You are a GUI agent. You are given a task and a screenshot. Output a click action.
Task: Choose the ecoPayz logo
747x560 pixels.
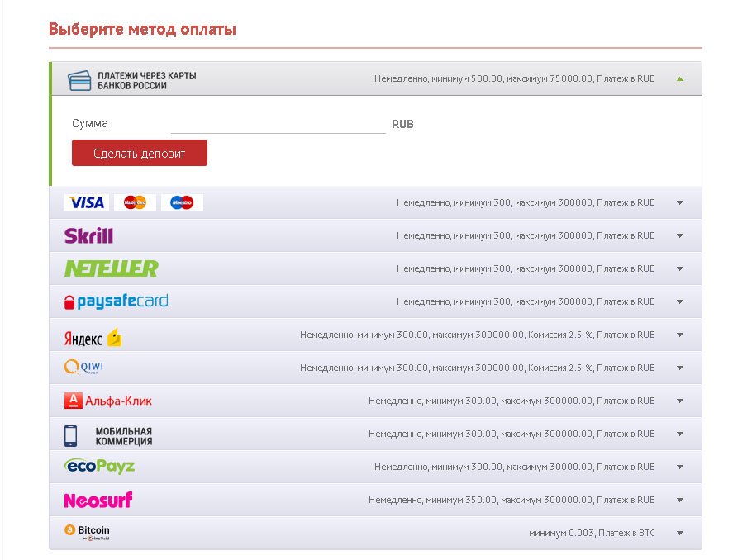(99, 466)
